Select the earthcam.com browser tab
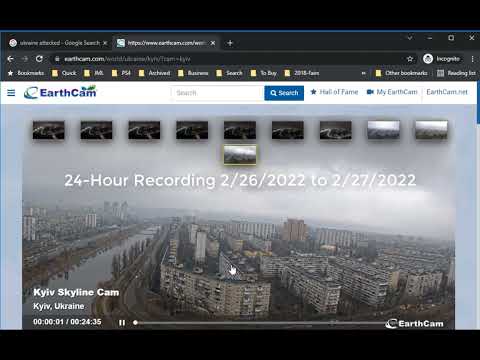Viewport: 480px width, 360px height. (x=166, y=43)
